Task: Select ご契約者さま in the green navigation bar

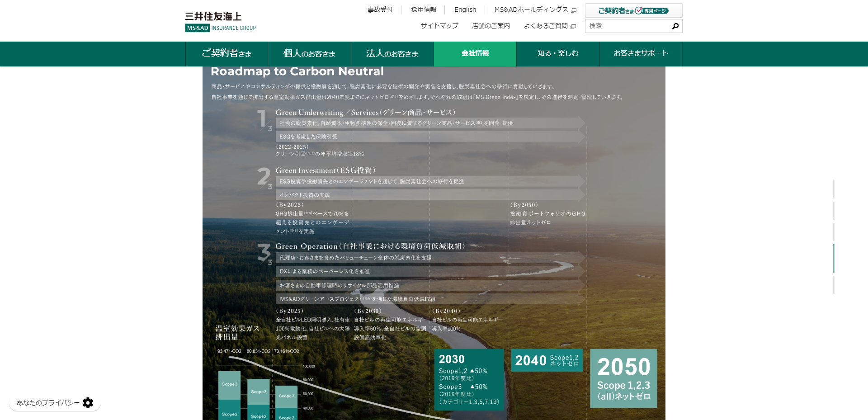Action: click(x=226, y=54)
